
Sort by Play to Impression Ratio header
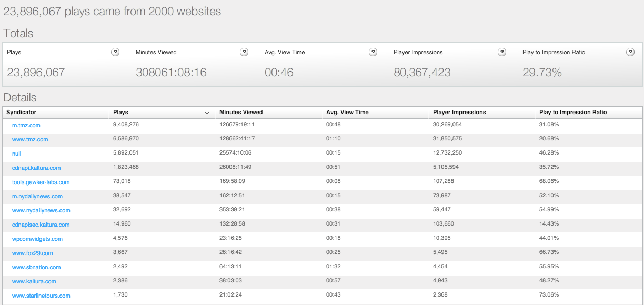point(589,112)
